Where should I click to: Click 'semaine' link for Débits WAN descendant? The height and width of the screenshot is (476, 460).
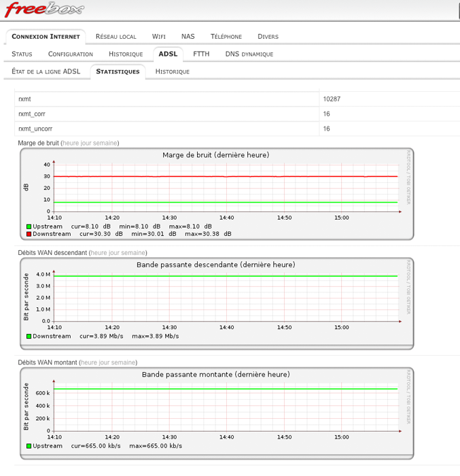coord(133,253)
